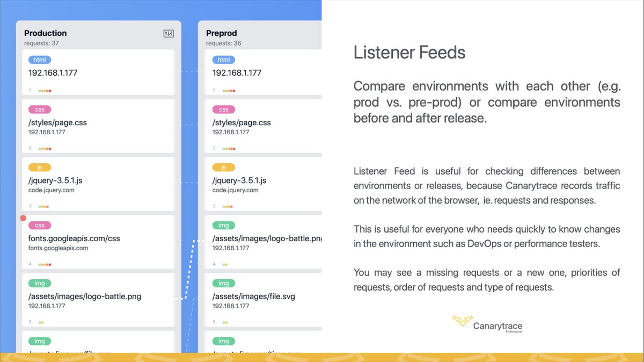Select /styles/page.css in the Production column

click(x=57, y=122)
